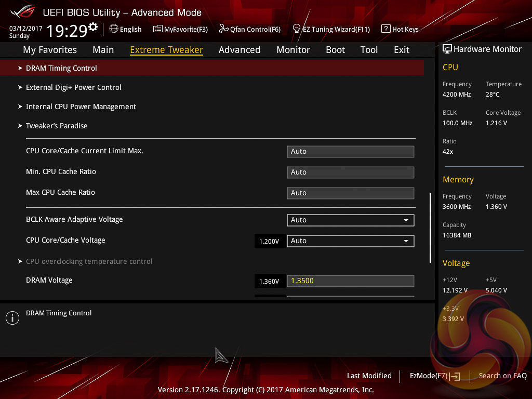
Task: Open the English language globe icon
Action: click(114, 29)
